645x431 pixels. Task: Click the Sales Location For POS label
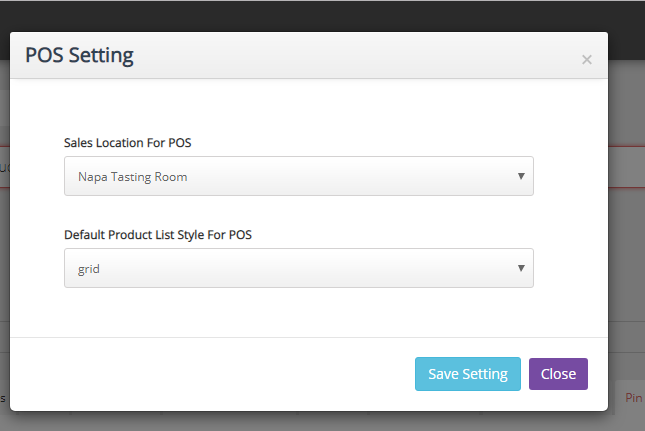pos(127,143)
